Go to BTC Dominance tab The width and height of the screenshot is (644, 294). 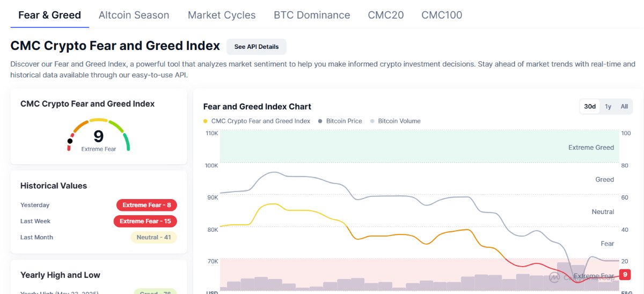coord(312,15)
